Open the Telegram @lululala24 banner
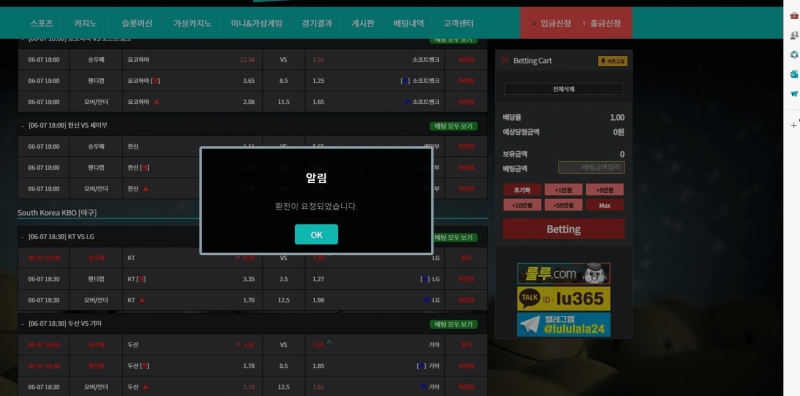 (563, 325)
